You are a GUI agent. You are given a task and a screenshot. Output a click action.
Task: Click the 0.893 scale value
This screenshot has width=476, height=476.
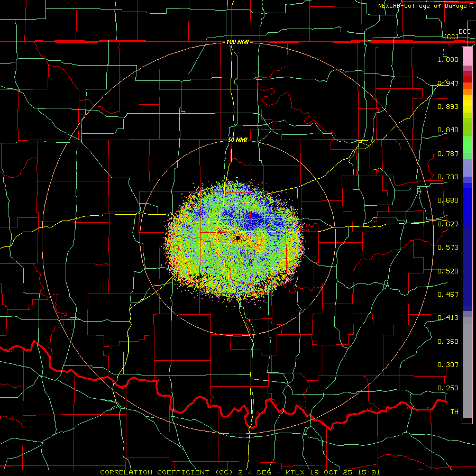[x=448, y=106]
